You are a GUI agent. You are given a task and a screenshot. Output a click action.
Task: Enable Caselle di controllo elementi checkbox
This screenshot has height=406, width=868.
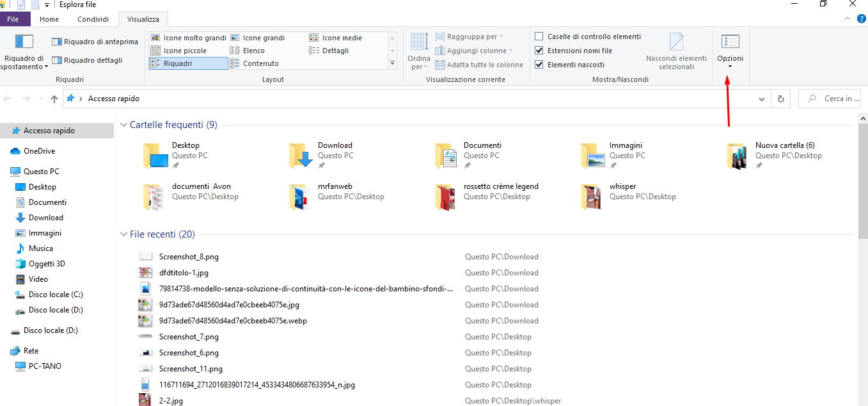pyautogui.click(x=539, y=37)
